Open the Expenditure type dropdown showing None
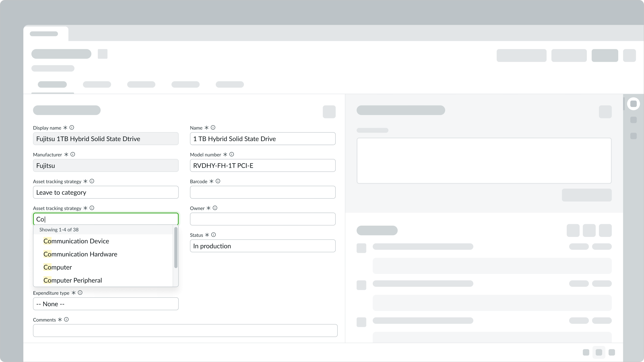 (106, 304)
